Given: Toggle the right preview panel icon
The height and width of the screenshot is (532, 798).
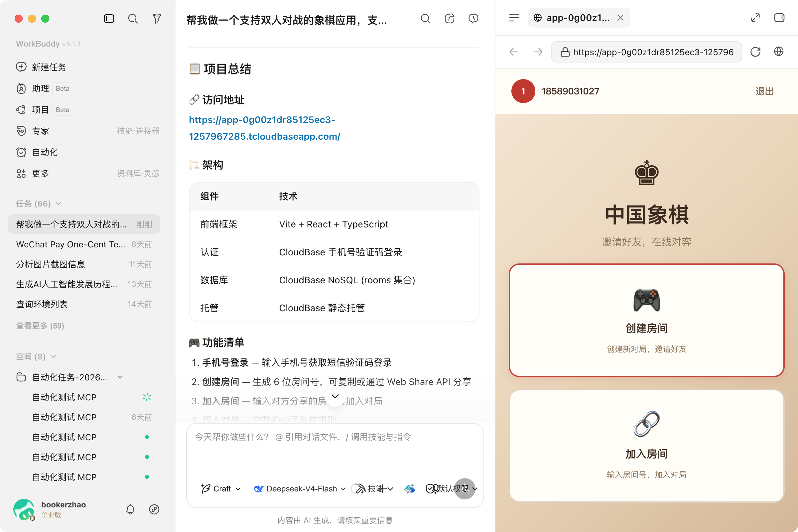Looking at the screenshot, I should 779,18.
